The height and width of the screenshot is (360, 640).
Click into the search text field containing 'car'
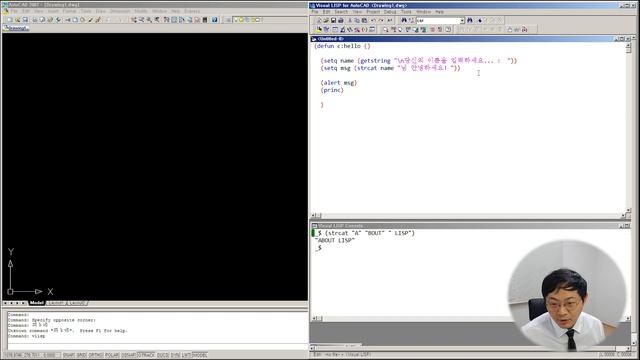pos(438,20)
